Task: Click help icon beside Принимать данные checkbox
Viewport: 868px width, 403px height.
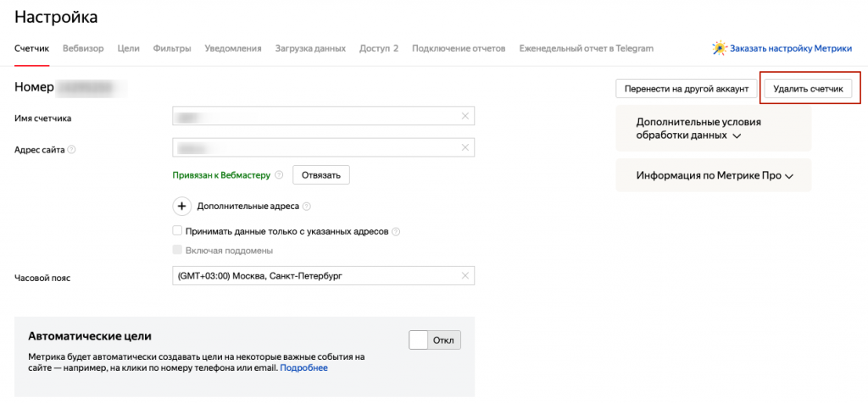Action: tap(396, 231)
